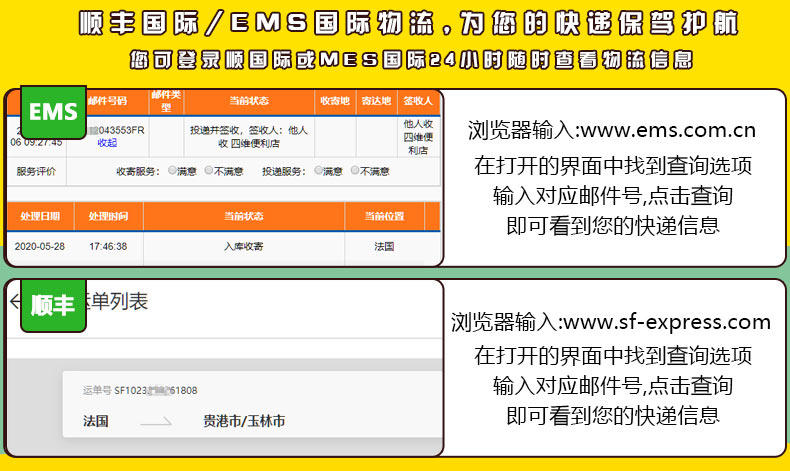
Task: Select 不满意 for 投递服务
Action: tap(355, 171)
